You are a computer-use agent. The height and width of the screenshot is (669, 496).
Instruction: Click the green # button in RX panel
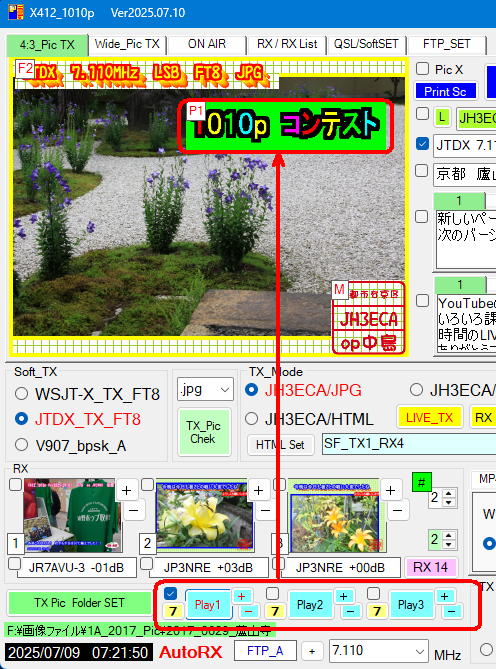(x=421, y=482)
